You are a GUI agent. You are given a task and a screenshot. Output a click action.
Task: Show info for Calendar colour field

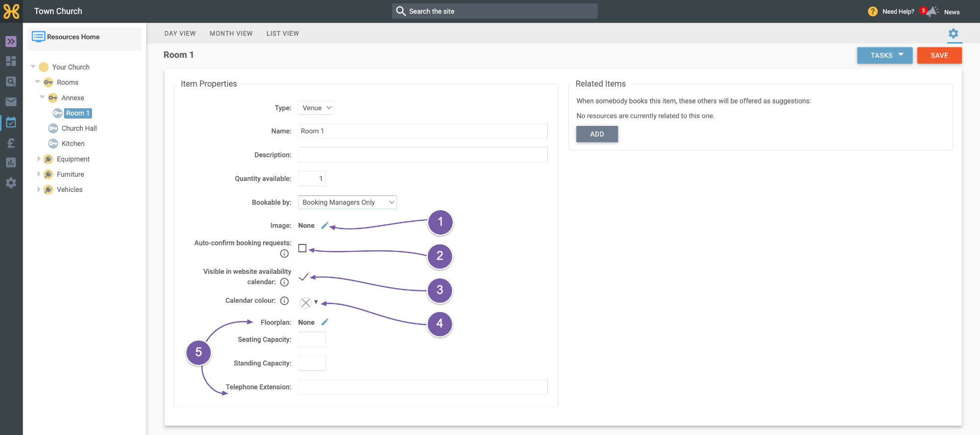pyautogui.click(x=284, y=301)
